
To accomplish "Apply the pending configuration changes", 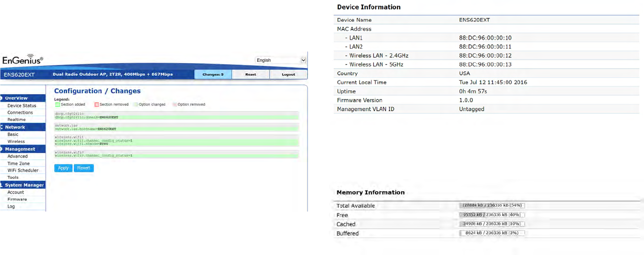I will (x=63, y=168).
